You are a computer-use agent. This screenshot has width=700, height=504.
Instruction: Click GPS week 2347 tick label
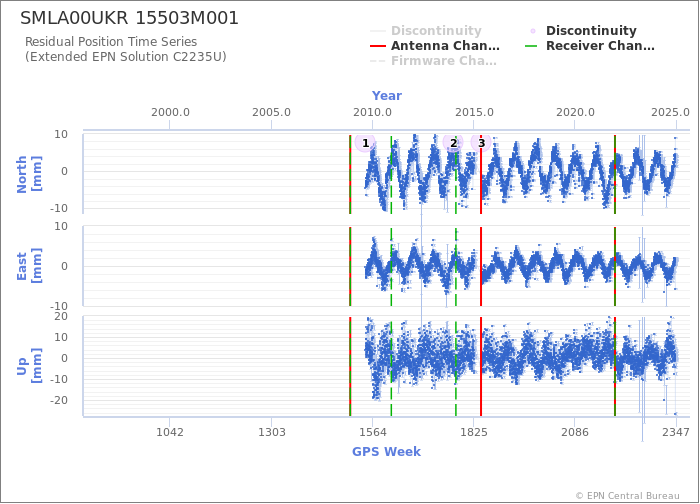tap(676, 432)
